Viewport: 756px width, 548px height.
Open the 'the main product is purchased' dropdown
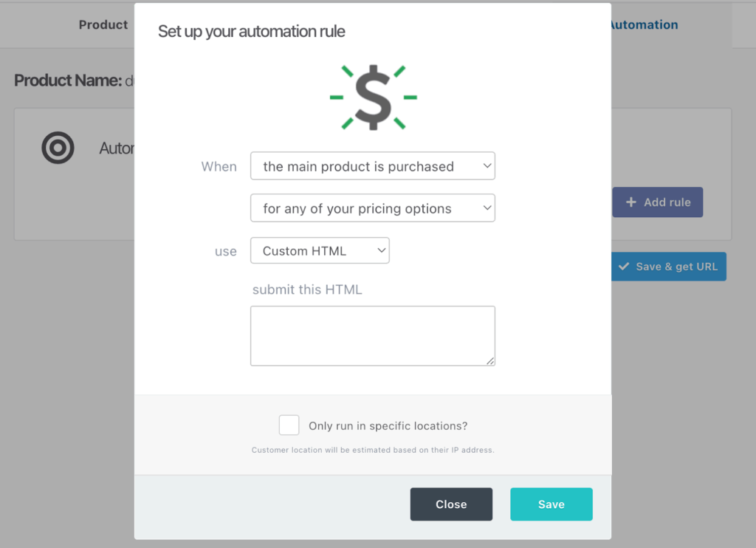(372, 166)
